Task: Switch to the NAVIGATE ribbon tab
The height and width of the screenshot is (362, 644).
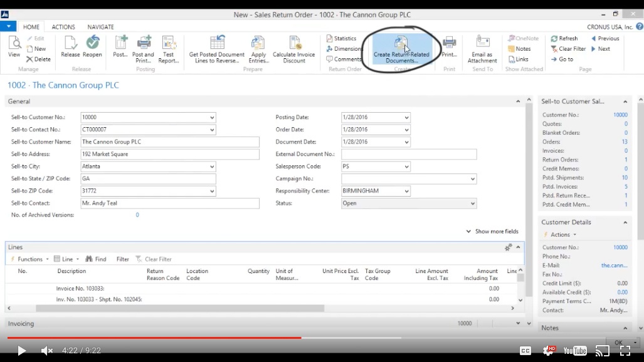Action: [100, 27]
